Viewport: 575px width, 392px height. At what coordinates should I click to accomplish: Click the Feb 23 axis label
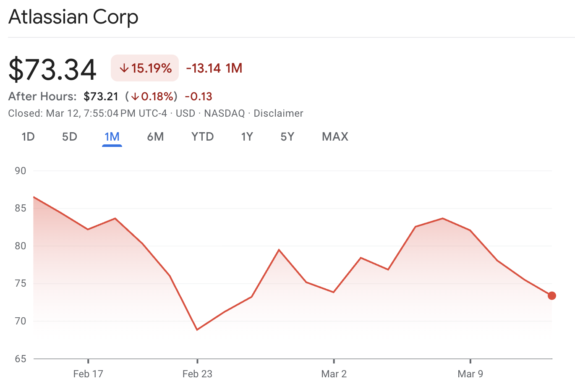click(197, 374)
